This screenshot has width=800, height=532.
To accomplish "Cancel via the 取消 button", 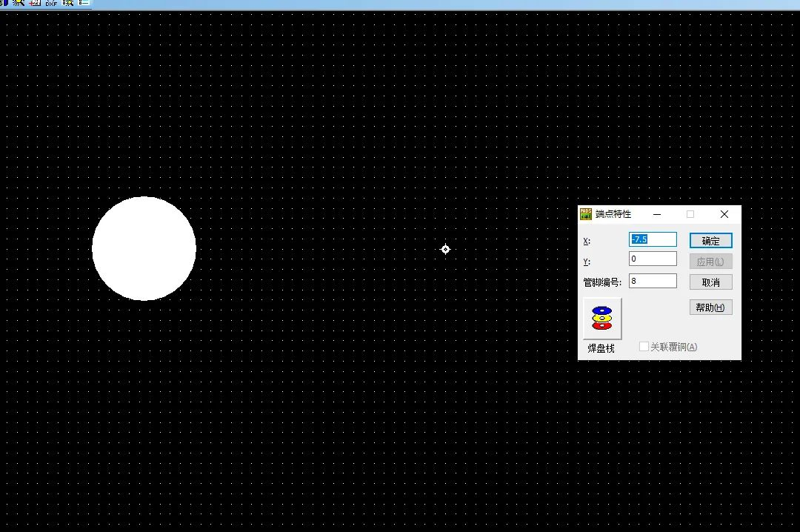I will tap(710, 282).
